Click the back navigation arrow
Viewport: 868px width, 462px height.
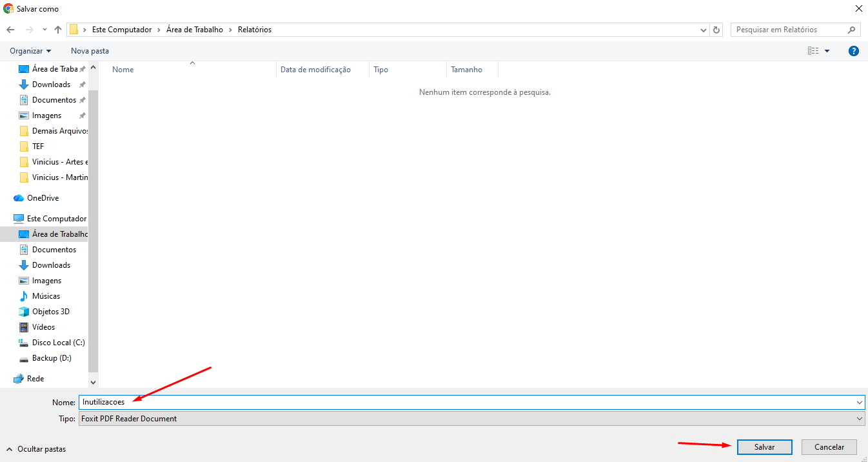[x=10, y=30]
